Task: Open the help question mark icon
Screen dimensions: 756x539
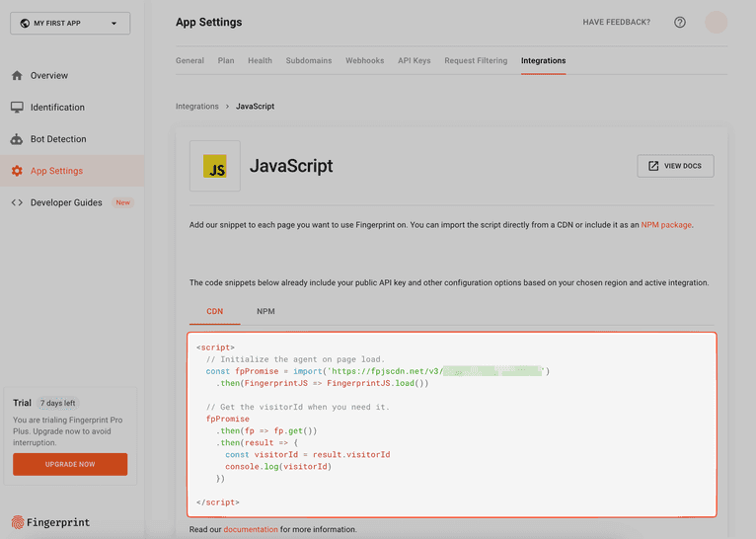Action: pyautogui.click(x=680, y=23)
